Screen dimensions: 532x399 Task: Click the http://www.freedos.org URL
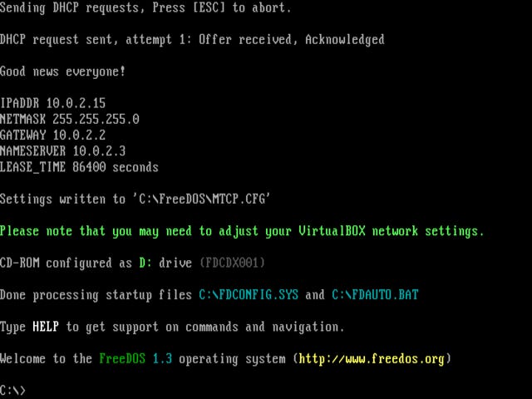coord(372,358)
